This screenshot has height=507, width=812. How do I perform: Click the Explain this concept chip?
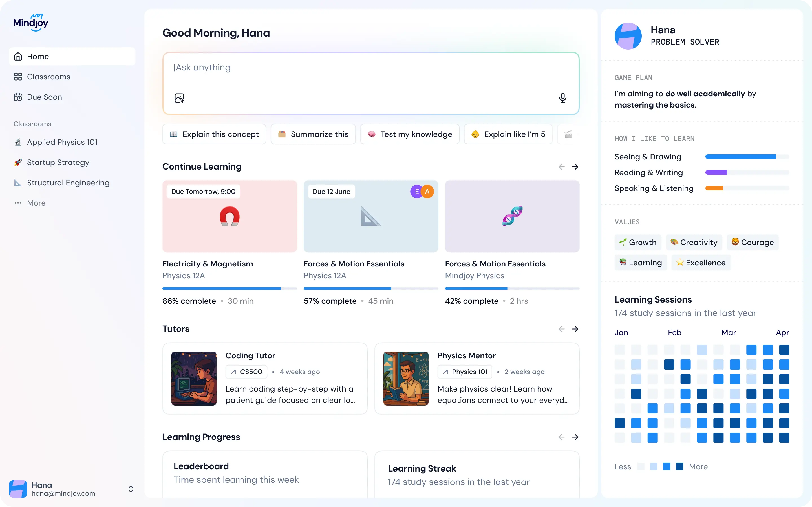(214, 134)
